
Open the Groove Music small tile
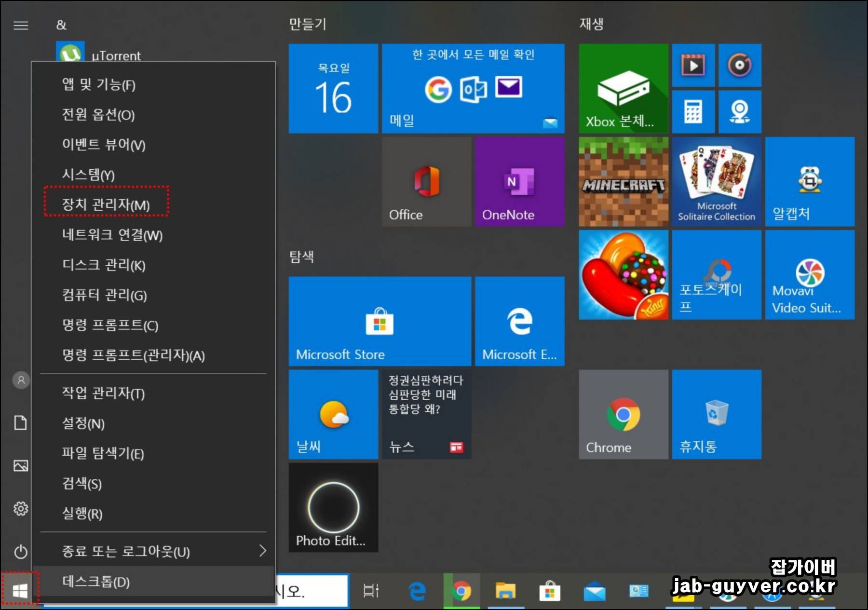pyautogui.click(x=740, y=65)
